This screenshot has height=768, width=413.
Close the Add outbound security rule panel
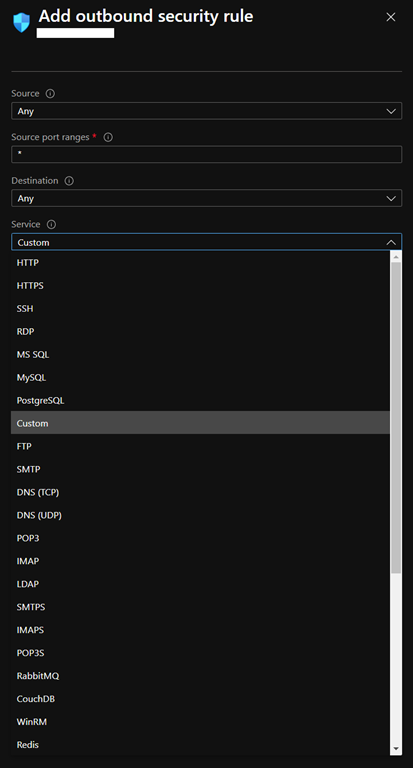click(391, 17)
